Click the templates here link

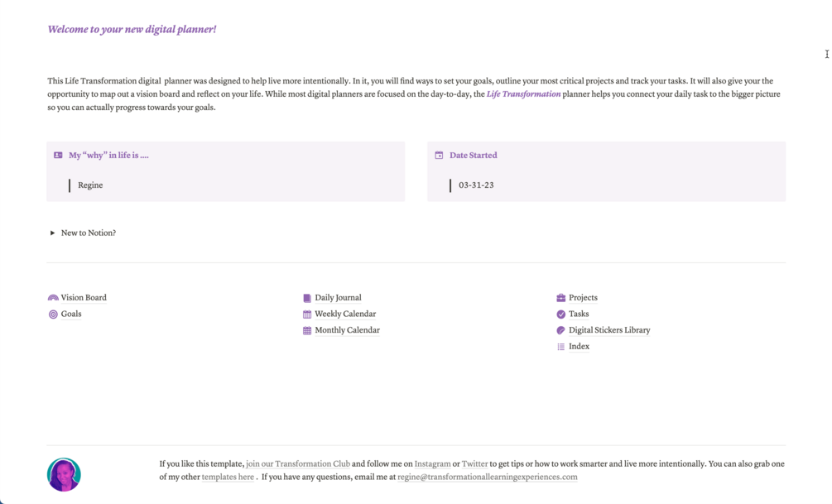click(228, 478)
